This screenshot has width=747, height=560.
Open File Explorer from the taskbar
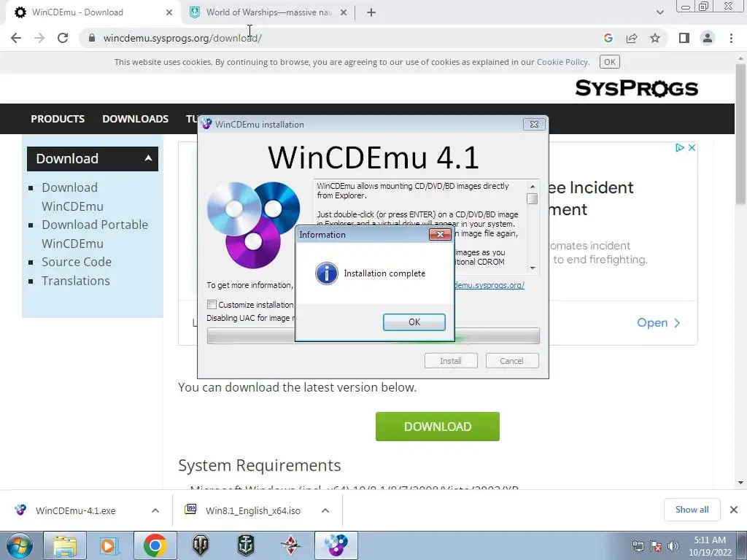(65, 545)
